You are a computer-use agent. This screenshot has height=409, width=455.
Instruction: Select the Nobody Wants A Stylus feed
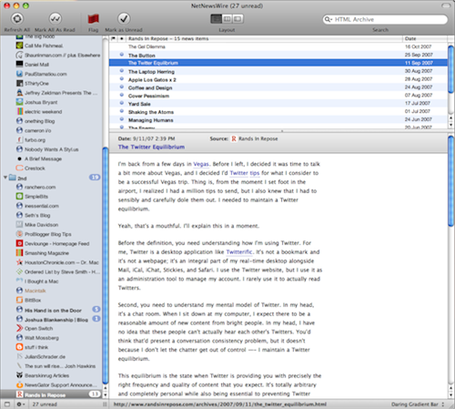pos(52,149)
